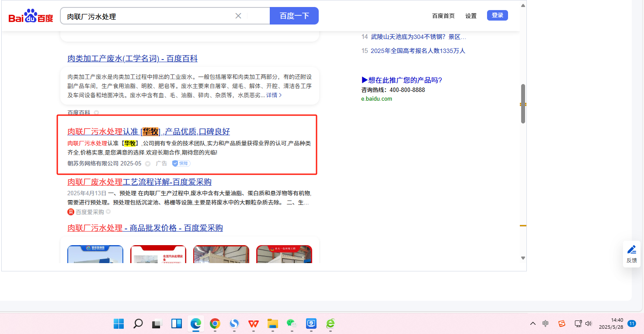The image size is (644, 334).
Task: Click the 反馈 feedback pencil icon
Action: point(631,250)
